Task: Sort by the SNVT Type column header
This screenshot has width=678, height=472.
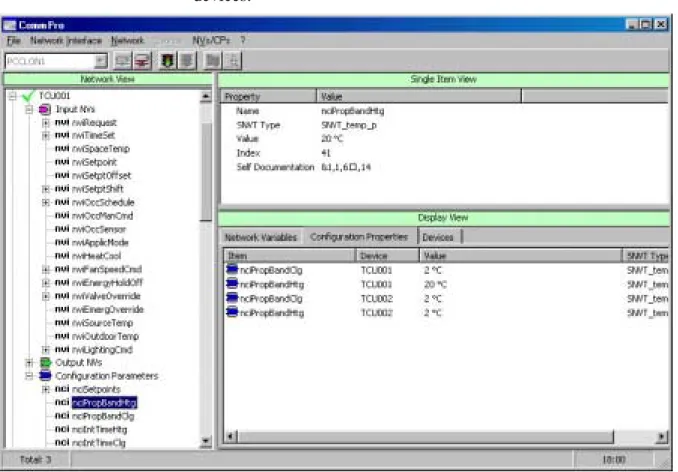Action: (646, 256)
